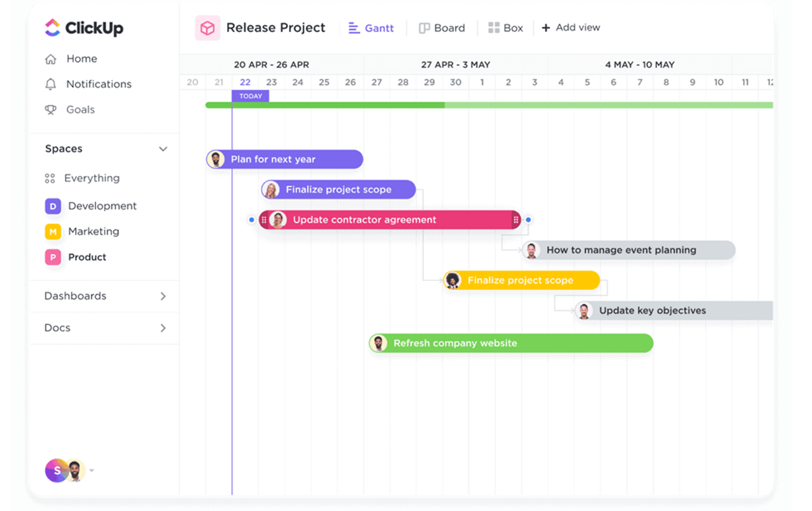Select the Product space P icon
The height and width of the screenshot is (511, 812).
[x=53, y=257]
